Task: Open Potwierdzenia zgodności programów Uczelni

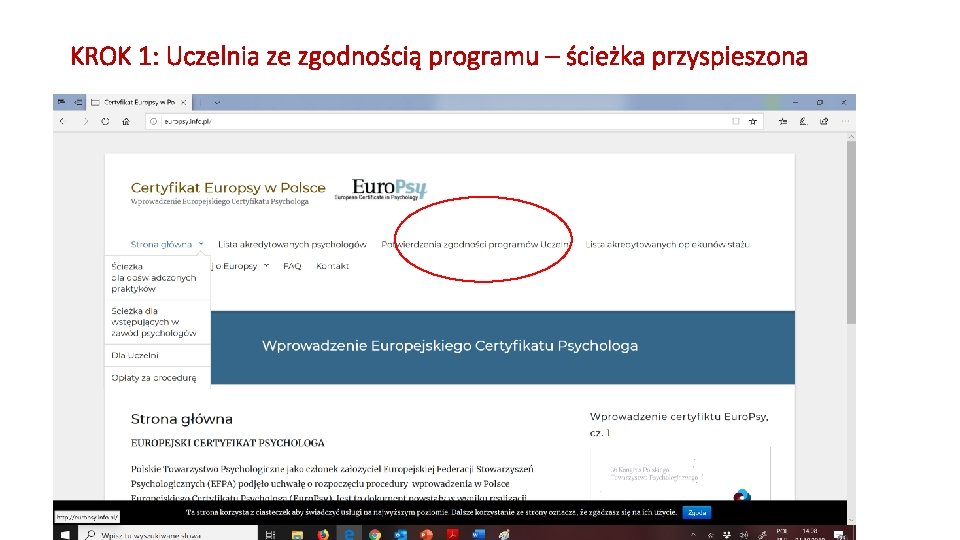Action: [476, 244]
